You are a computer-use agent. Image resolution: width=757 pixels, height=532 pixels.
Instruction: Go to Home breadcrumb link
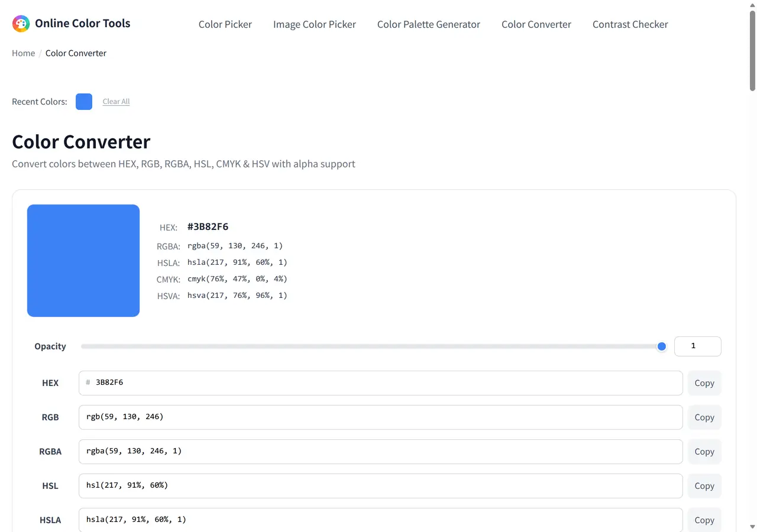24,53
